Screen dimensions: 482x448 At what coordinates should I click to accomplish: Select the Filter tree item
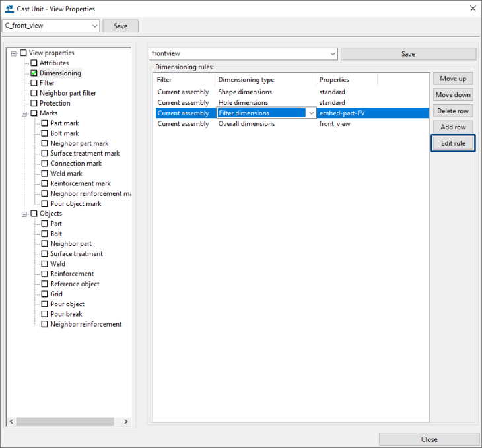[x=47, y=83]
